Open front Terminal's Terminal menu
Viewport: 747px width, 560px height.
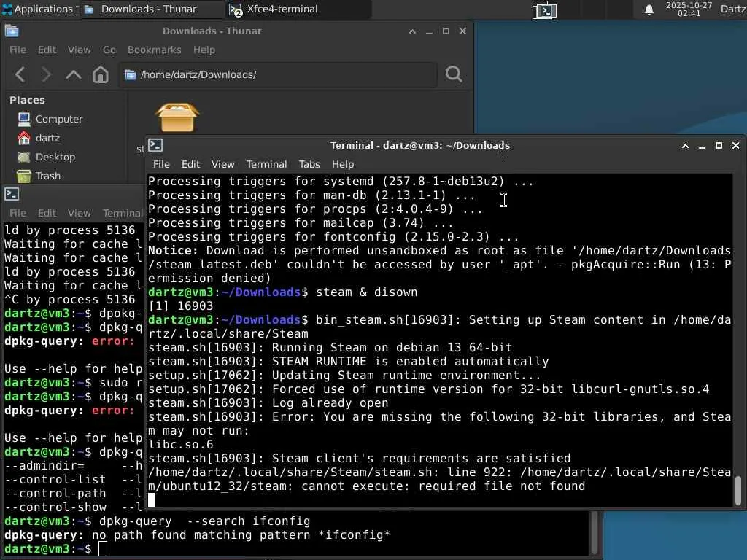pos(267,164)
